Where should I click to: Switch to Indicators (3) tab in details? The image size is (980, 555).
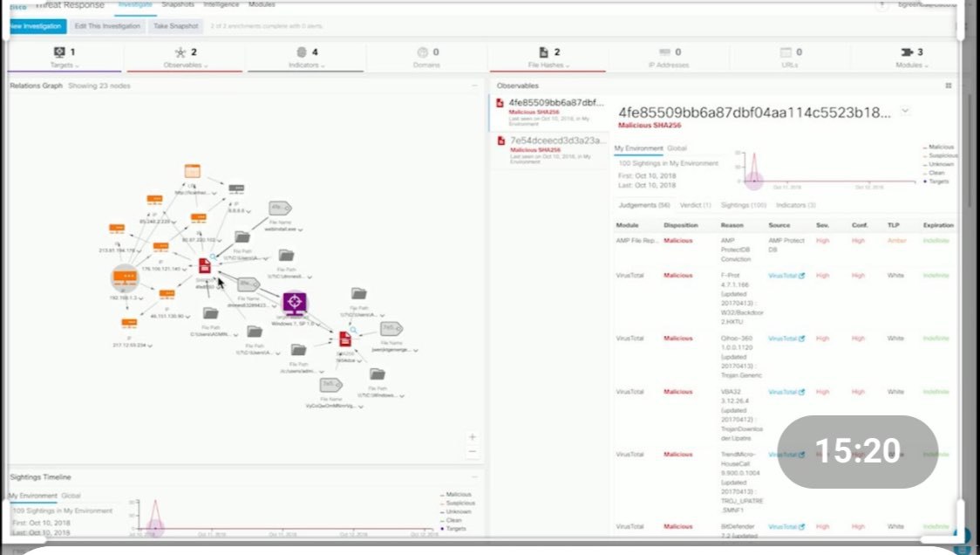point(796,205)
